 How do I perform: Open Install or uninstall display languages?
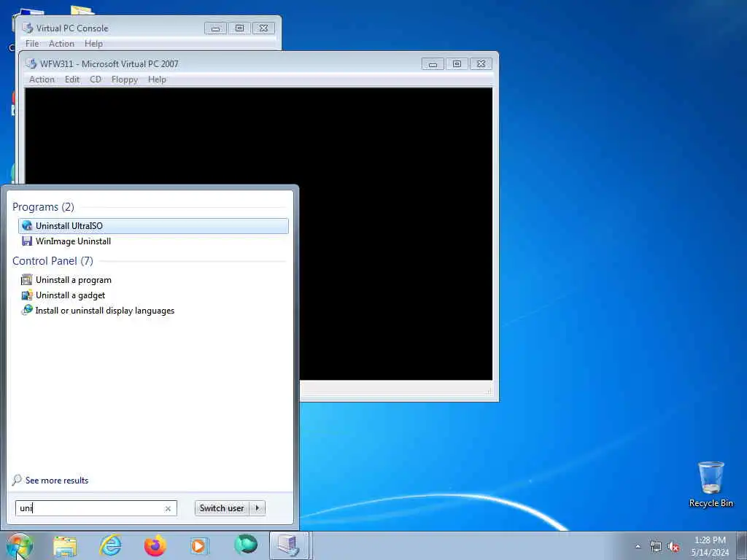[153, 311]
